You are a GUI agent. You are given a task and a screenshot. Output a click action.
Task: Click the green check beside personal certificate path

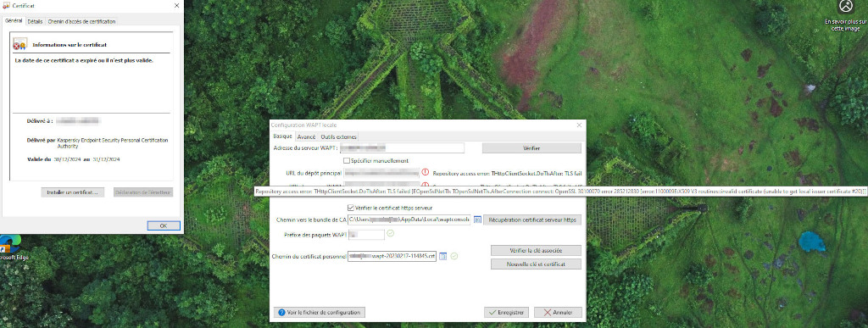tap(454, 256)
